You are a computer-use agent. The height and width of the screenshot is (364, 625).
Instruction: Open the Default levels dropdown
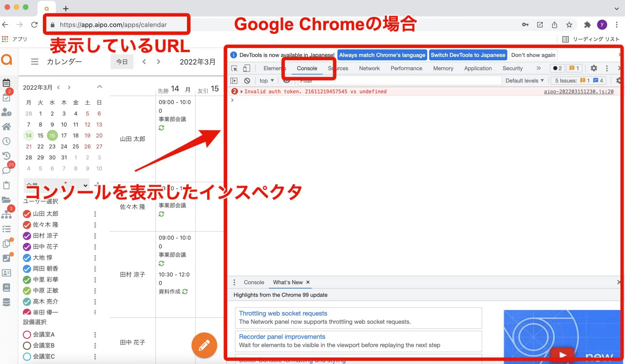click(525, 81)
